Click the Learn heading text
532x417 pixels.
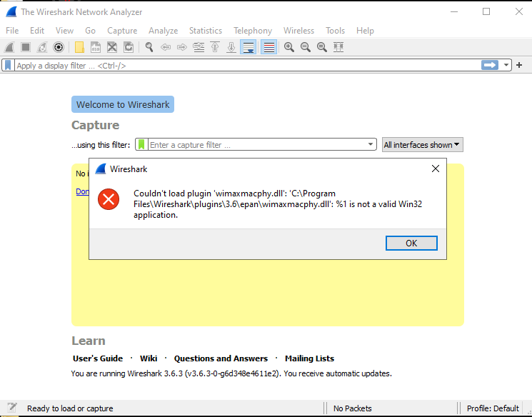tap(89, 341)
